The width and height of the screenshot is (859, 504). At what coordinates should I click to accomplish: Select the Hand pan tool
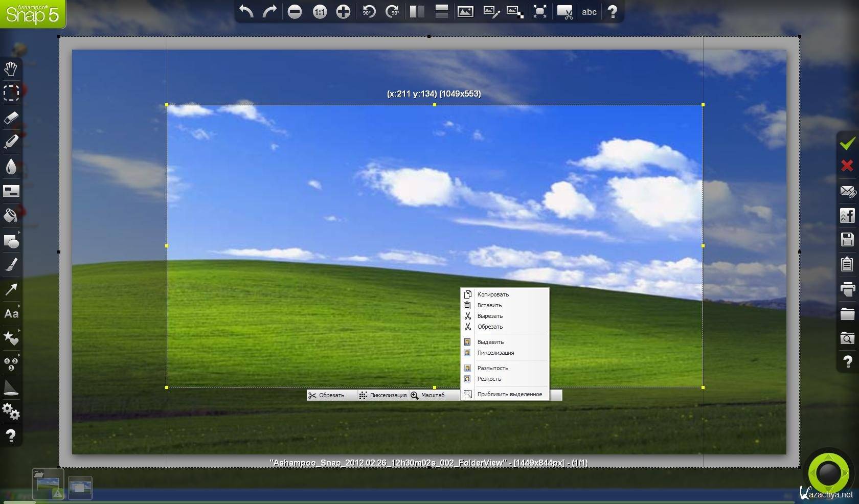point(11,68)
